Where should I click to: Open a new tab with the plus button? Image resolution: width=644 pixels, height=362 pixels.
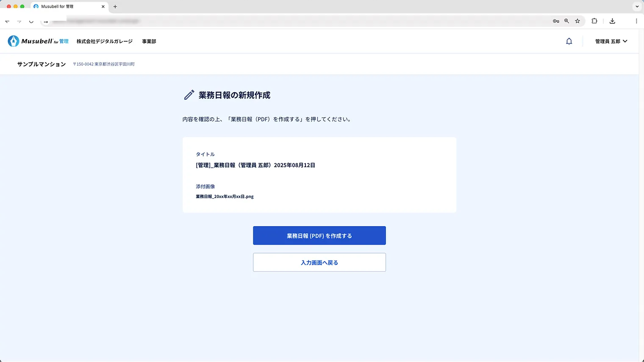(x=115, y=6)
